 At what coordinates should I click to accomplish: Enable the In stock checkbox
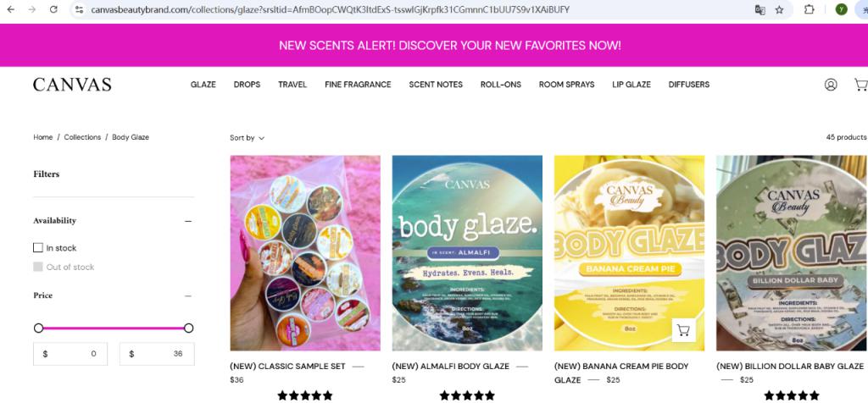[x=37, y=248]
